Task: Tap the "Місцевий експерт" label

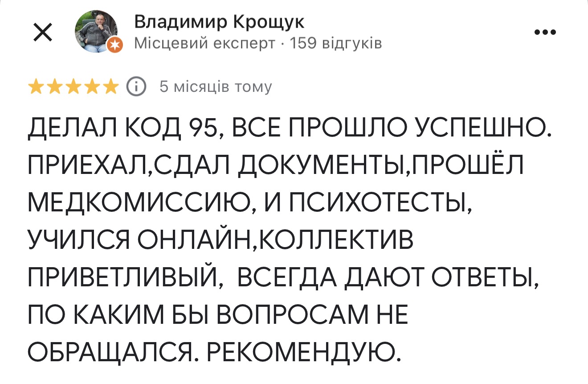Action: 204,43
